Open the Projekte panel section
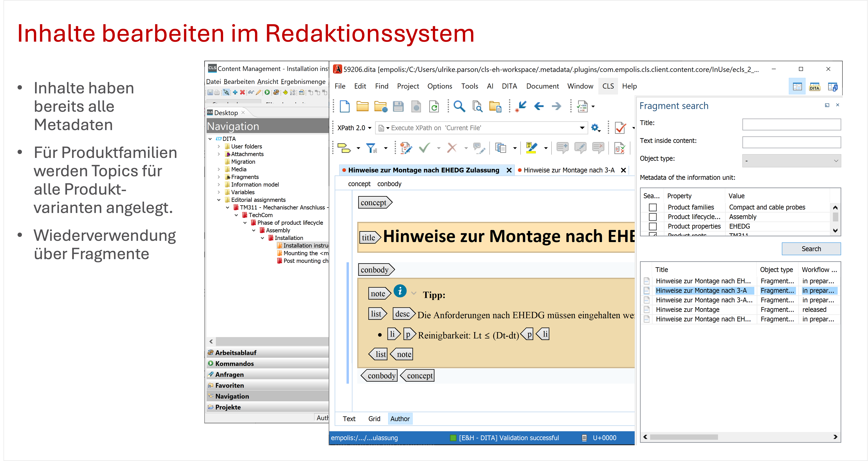 (x=268, y=407)
